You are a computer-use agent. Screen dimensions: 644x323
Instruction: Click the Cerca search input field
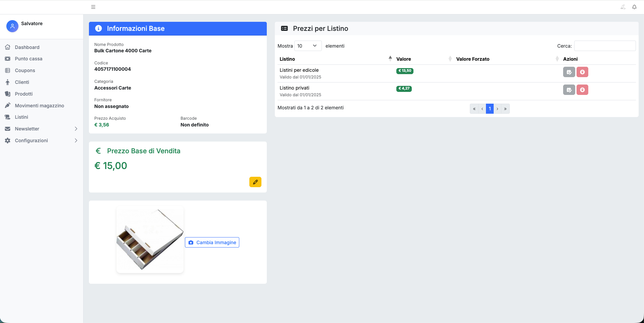tap(605, 46)
